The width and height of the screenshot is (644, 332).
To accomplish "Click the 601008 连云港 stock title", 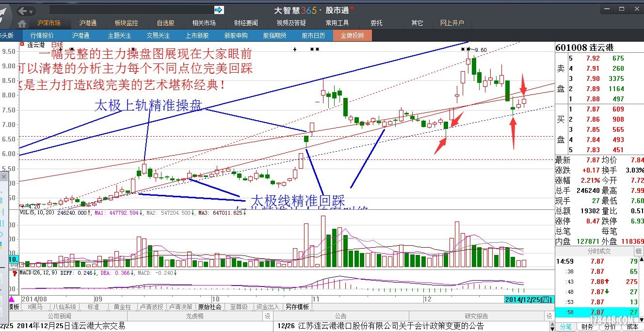I will (584, 47).
